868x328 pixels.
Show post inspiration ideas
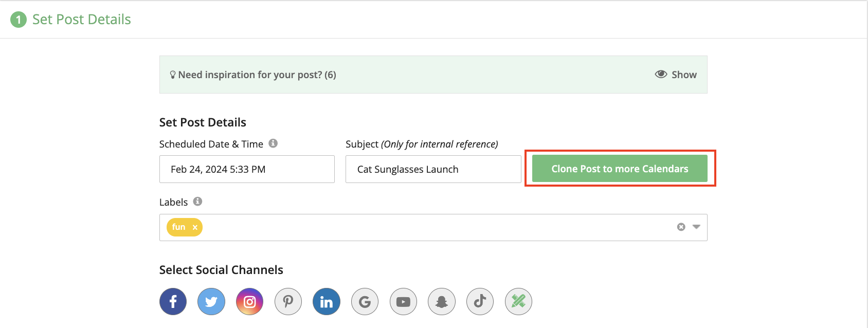[x=676, y=75]
